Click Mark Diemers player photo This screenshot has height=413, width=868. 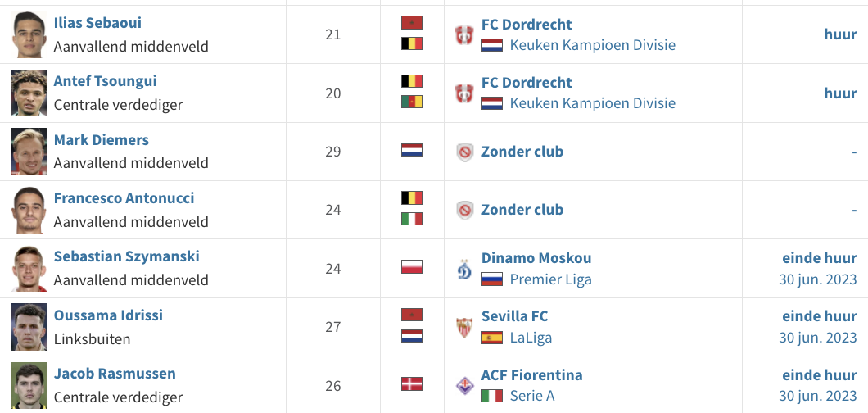(29, 152)
